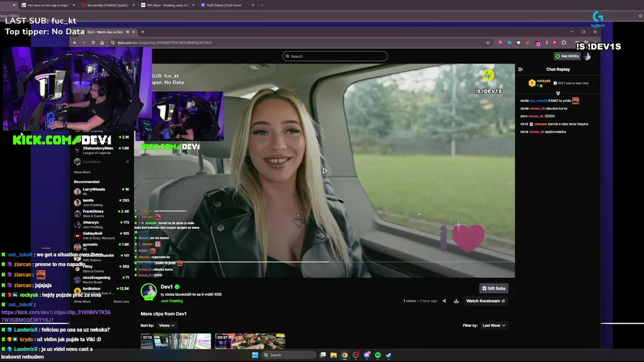Click the Windows taskbar Search box
The height and width of the screenshot is (362, 644).
coord(288,355)
